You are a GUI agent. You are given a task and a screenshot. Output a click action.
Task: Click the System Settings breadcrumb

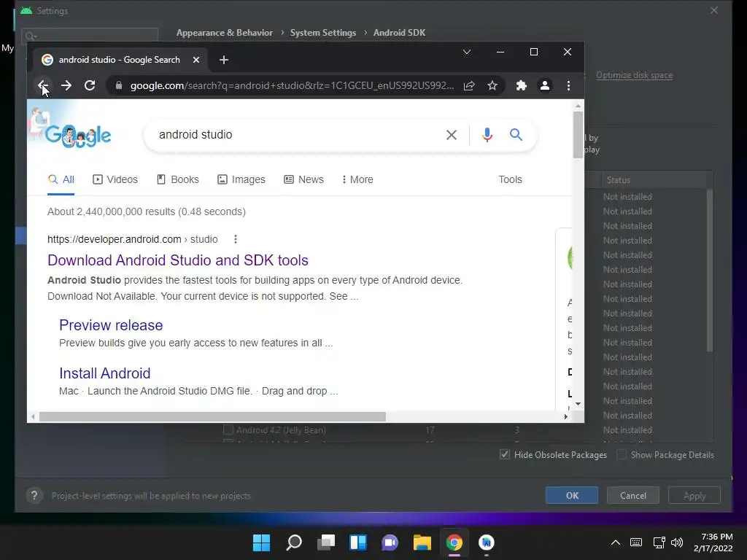click(x=323, y=33)
